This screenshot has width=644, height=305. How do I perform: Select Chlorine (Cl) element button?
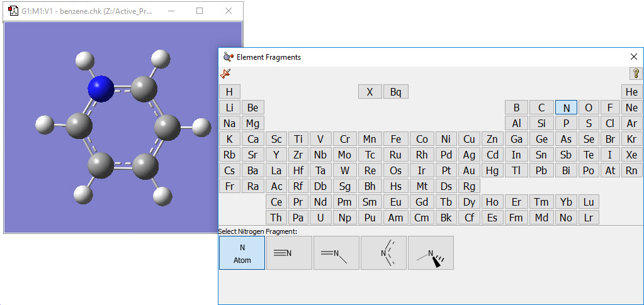pyautogui.click(x=609, y=123)
